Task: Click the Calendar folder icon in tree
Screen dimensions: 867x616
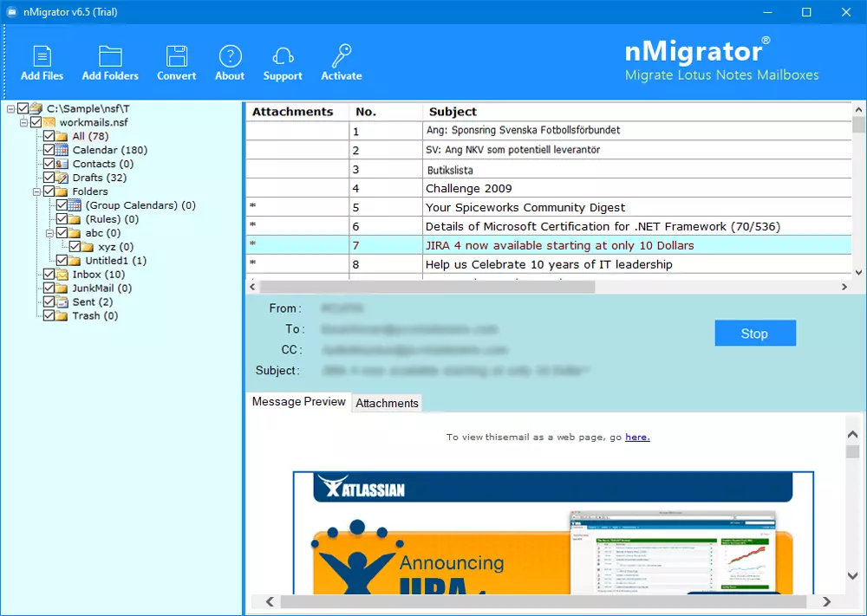Action: 62,150
